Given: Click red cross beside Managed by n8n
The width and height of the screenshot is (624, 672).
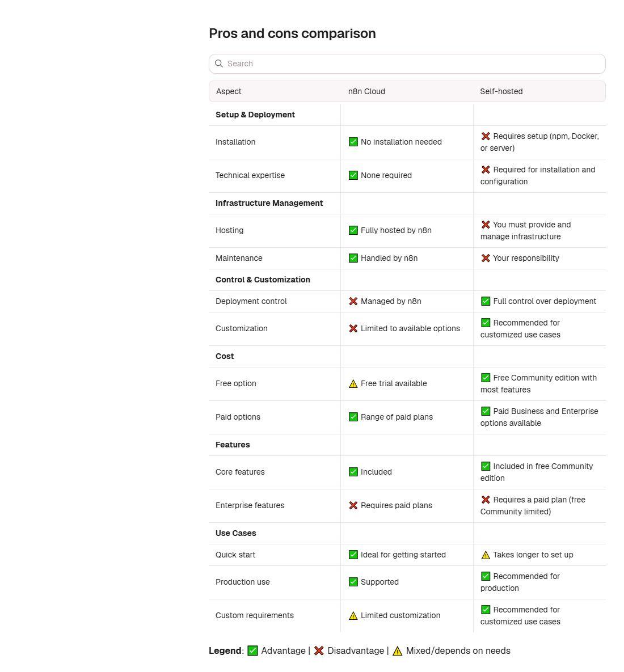Looking at the screenshot, I should tap(353, 301).
